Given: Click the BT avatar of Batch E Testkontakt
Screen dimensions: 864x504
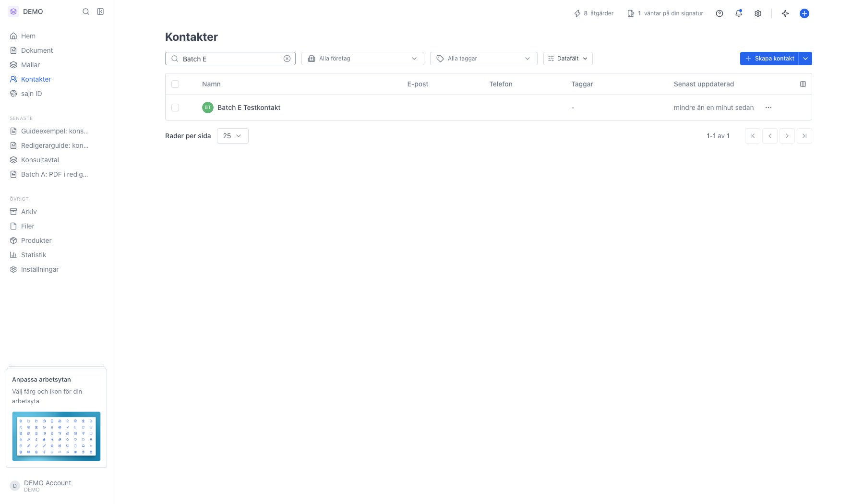Looking at the screenshot, I should [207, 108].
